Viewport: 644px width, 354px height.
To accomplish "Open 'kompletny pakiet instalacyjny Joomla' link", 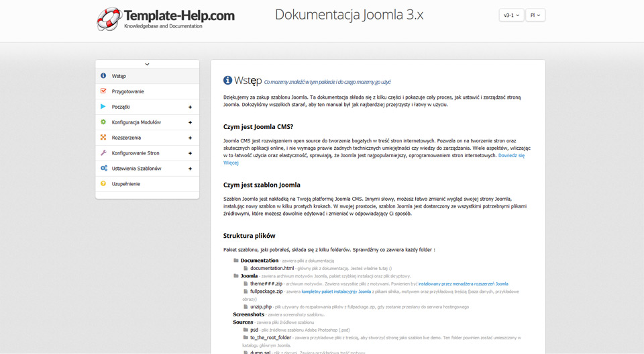I will pos(336,292).
